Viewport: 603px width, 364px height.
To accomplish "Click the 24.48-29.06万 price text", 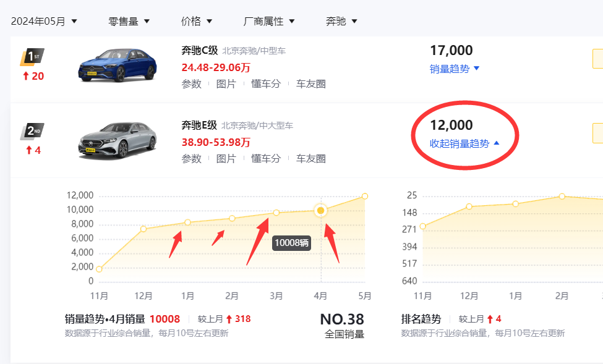I will click(216, 67).
